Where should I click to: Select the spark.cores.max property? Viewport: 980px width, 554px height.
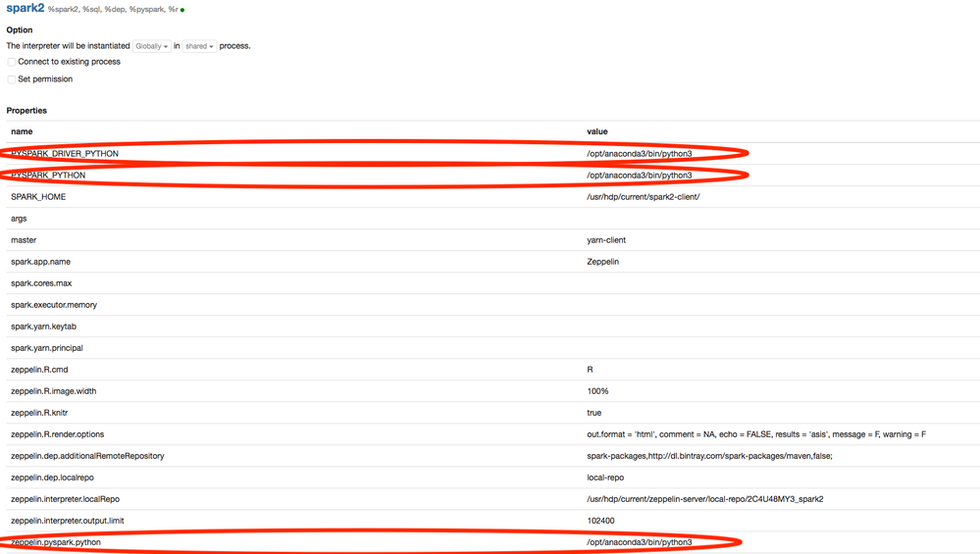point(41,283)
